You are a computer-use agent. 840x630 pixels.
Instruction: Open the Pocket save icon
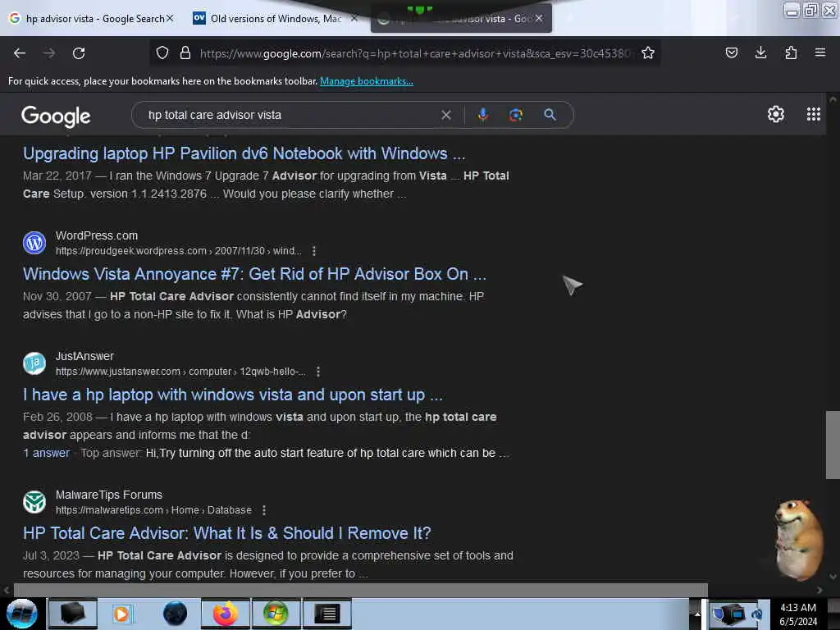[732, 52]
